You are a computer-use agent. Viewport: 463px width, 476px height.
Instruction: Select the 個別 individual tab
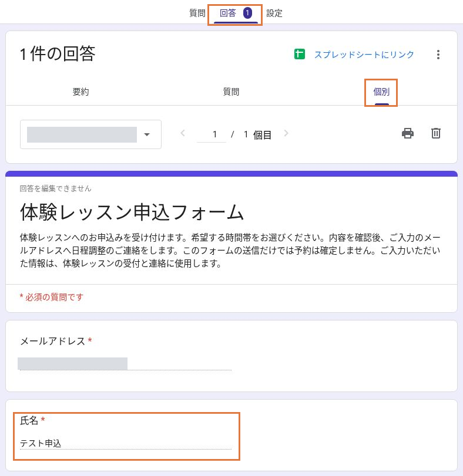pyautogui.click(x=381, y=92)
